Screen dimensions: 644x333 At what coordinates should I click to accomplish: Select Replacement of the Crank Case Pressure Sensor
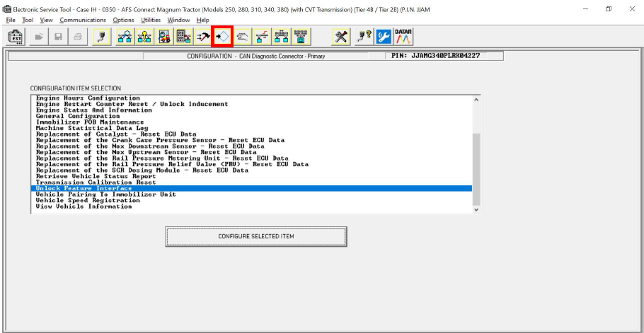click(251, 140)
